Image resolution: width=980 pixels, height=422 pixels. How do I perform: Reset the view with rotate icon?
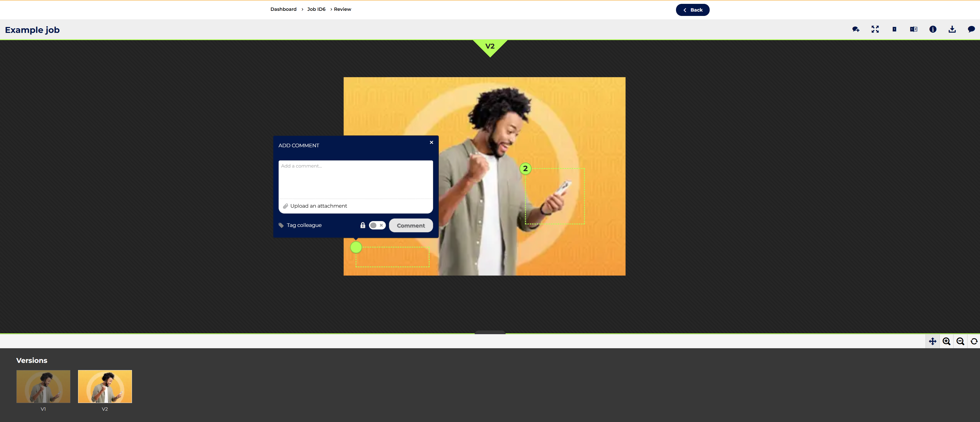pyautogui.click(x=974, y=341)
